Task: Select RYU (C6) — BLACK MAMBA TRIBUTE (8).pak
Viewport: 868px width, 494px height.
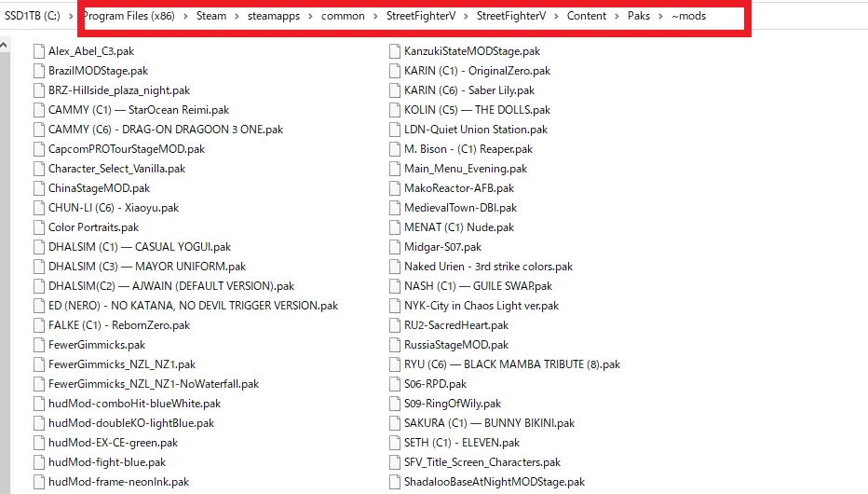Action: tap(505, 364)
